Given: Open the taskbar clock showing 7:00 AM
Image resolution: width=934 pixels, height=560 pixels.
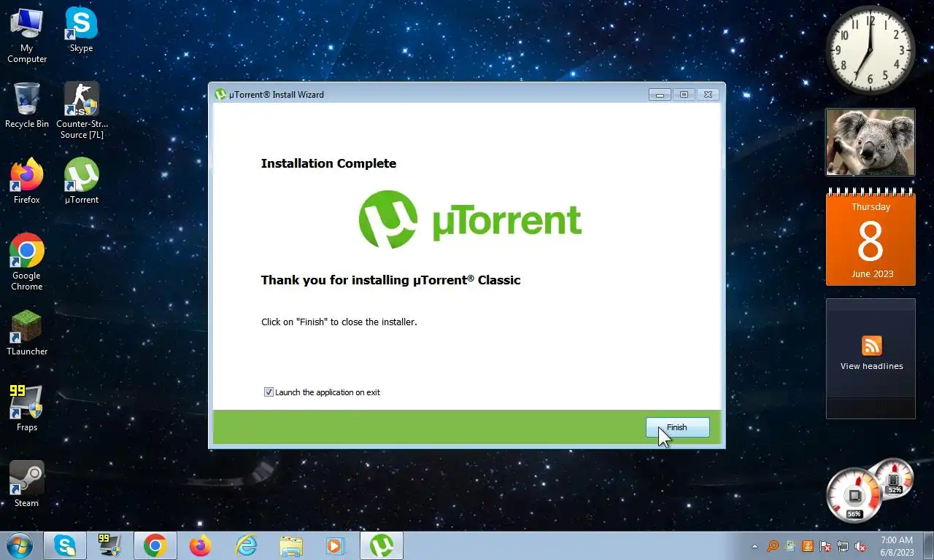Looking at the screenshot, I should [896, 546].
